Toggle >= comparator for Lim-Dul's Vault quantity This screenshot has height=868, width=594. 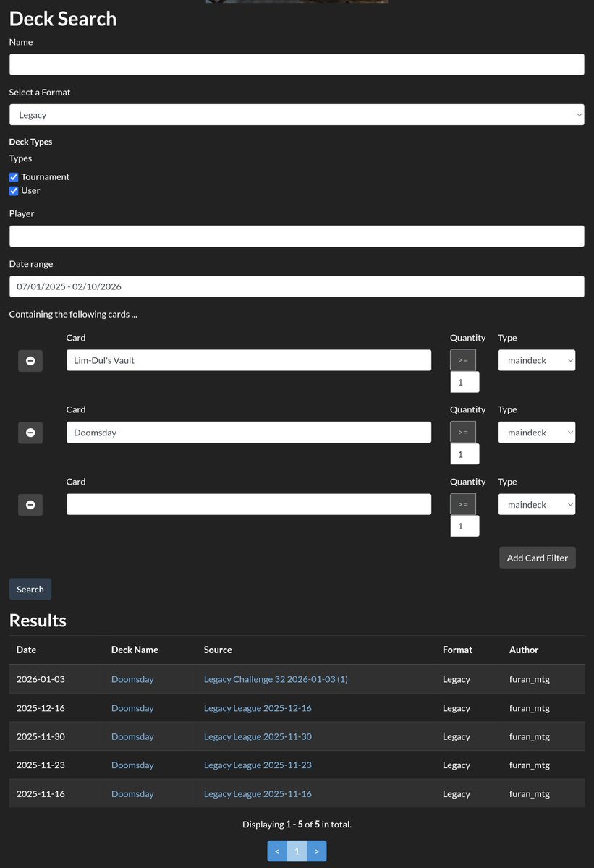coord(463,360)
